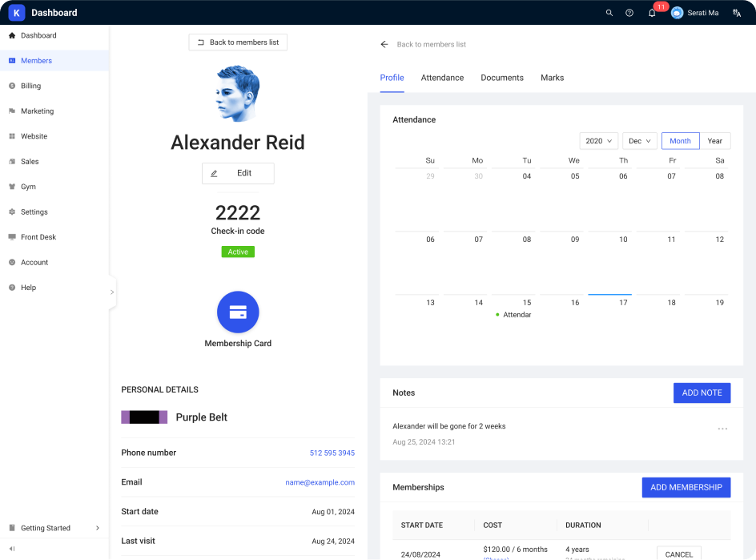Open notifications bell with 11 badge
756x560 pixels.
[x=652, y=13]
